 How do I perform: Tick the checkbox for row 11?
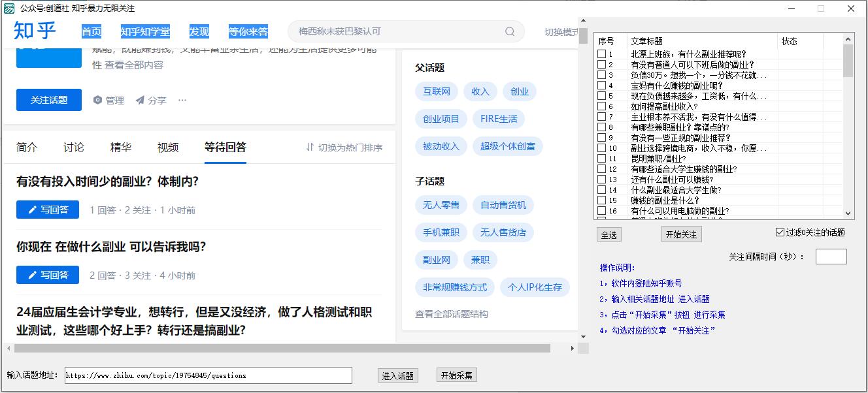(x=601, y=159)
